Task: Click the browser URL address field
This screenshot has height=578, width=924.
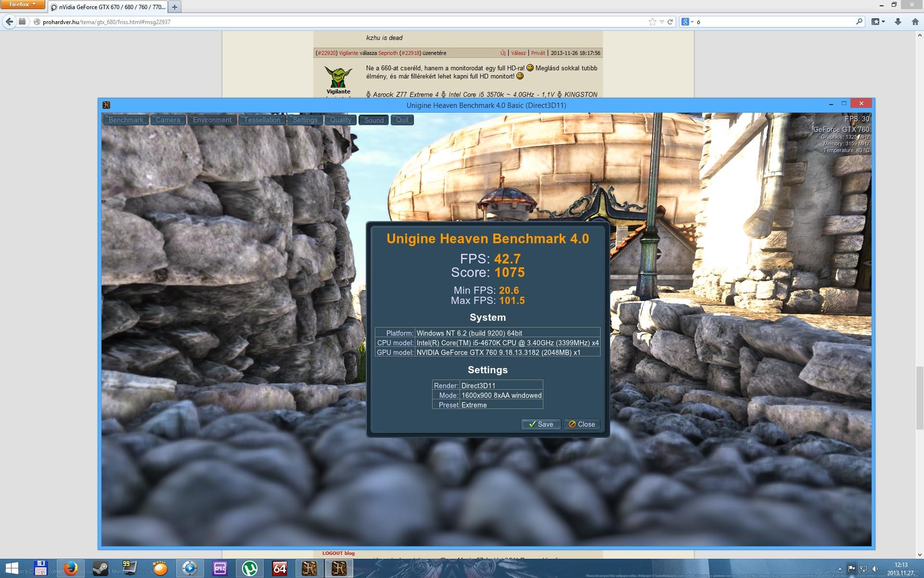Action: coord(337,22)
